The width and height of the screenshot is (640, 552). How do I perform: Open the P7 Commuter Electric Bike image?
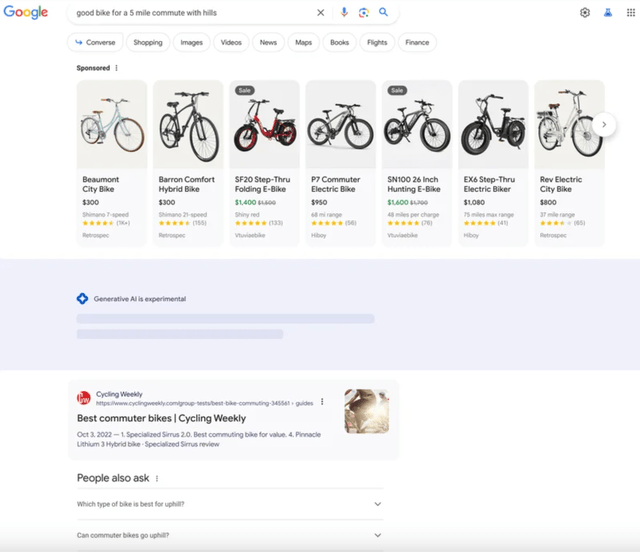tap(341, 125)
